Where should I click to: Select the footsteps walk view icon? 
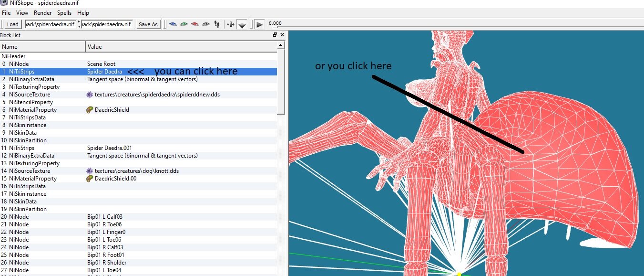(217, 24)
